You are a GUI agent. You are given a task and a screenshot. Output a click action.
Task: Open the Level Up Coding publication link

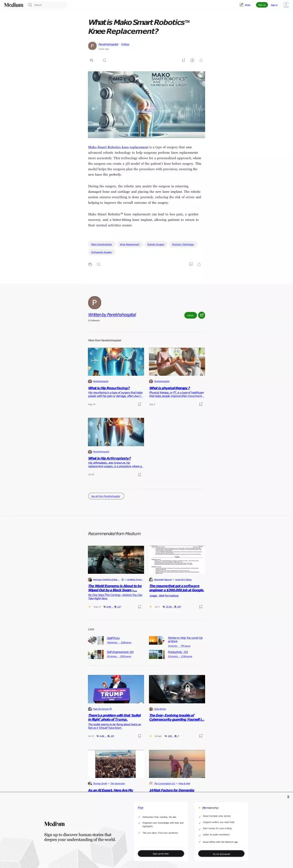(183, 579)
